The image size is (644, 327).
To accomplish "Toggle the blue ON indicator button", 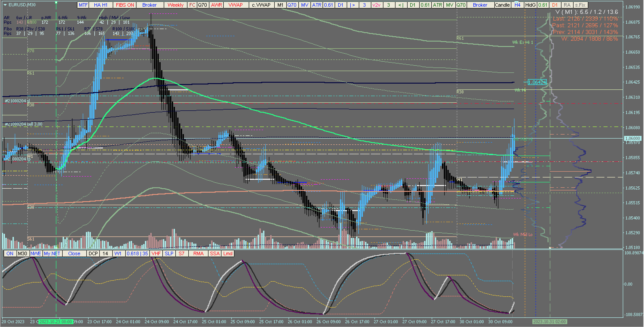I will point(10,253).
